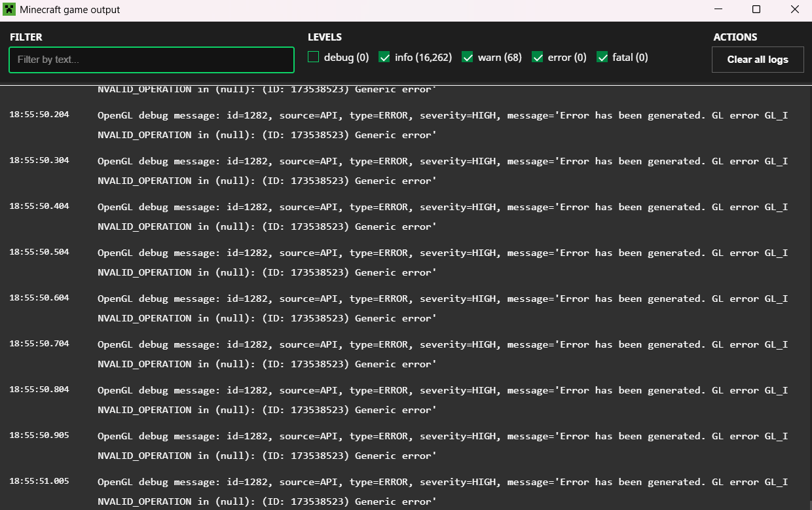Untick the fatal (0) level checkbox
The width and height of the screenshot is (812, 510).
point(602,58)
